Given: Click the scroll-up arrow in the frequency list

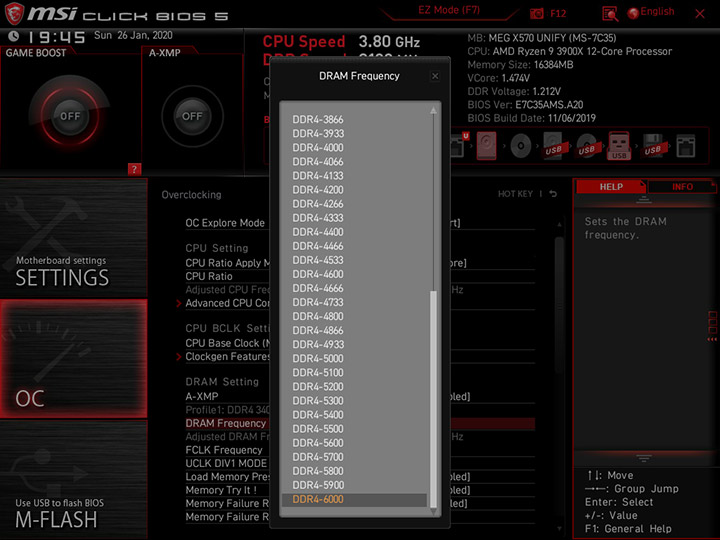Looking at the screenshot, I should tap(433, 110).
